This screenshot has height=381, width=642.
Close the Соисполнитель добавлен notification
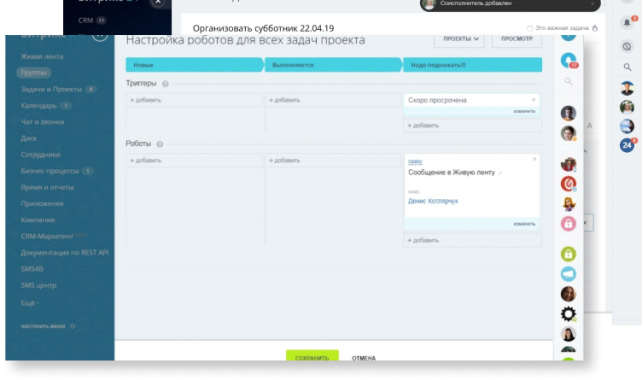pos(592,3)
